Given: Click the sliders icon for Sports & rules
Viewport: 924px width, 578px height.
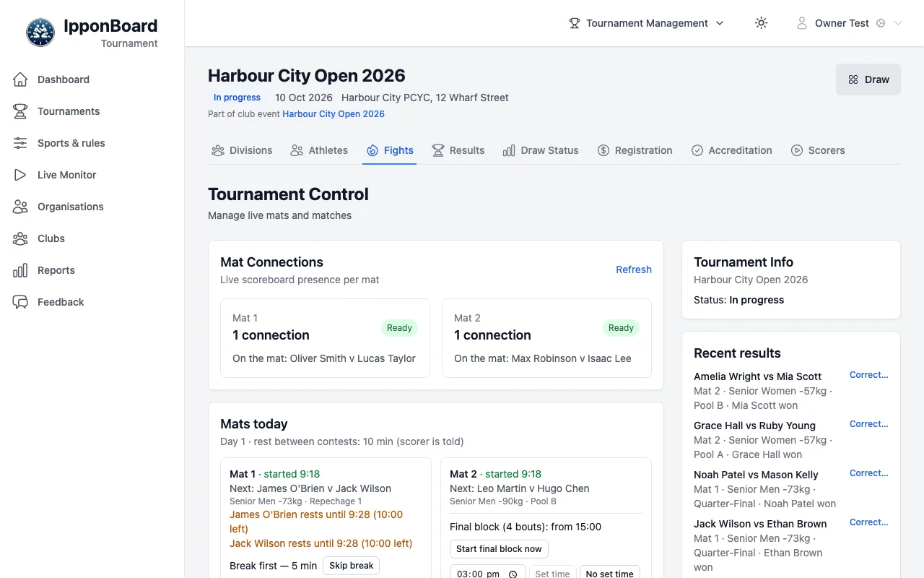Looking at the screenshot, I should tap(20, 143).
